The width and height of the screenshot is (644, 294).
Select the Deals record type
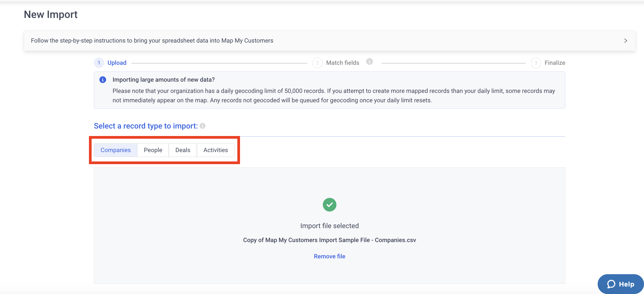click(x=183, y=150)
